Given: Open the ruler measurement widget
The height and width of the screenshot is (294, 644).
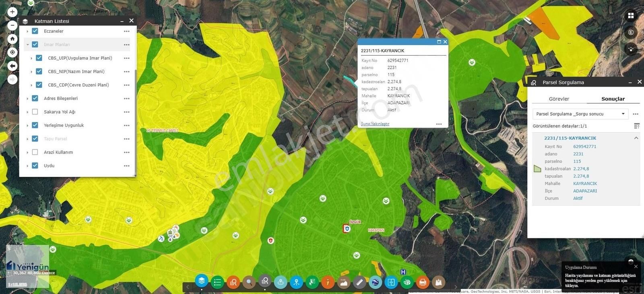Looking at the screenshot, I should tap(359, 282).
